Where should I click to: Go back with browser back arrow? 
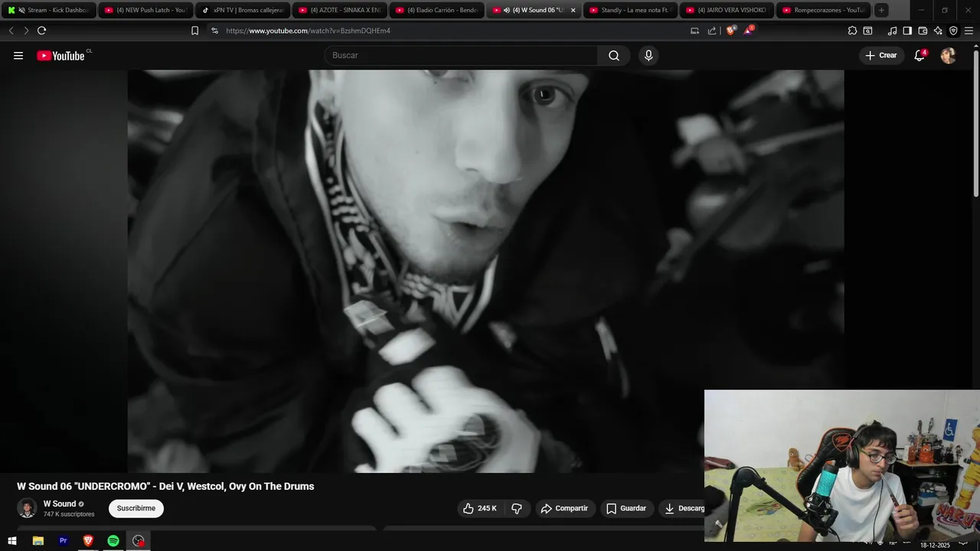(x=11, y=31)
